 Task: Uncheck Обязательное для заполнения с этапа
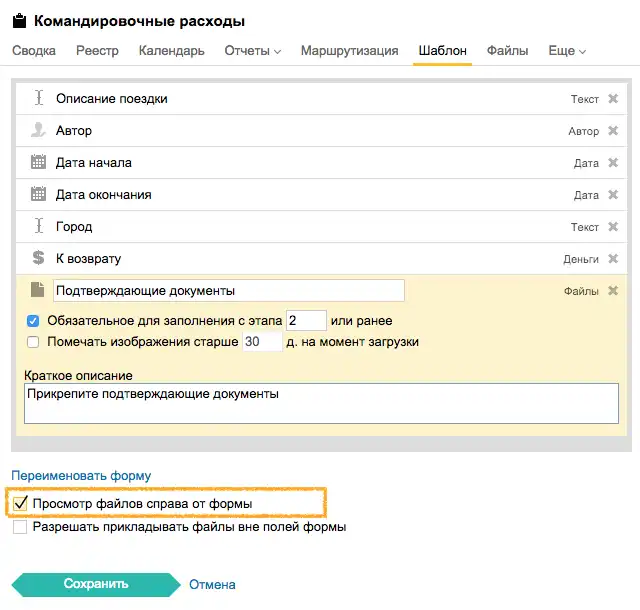point(33,321)
